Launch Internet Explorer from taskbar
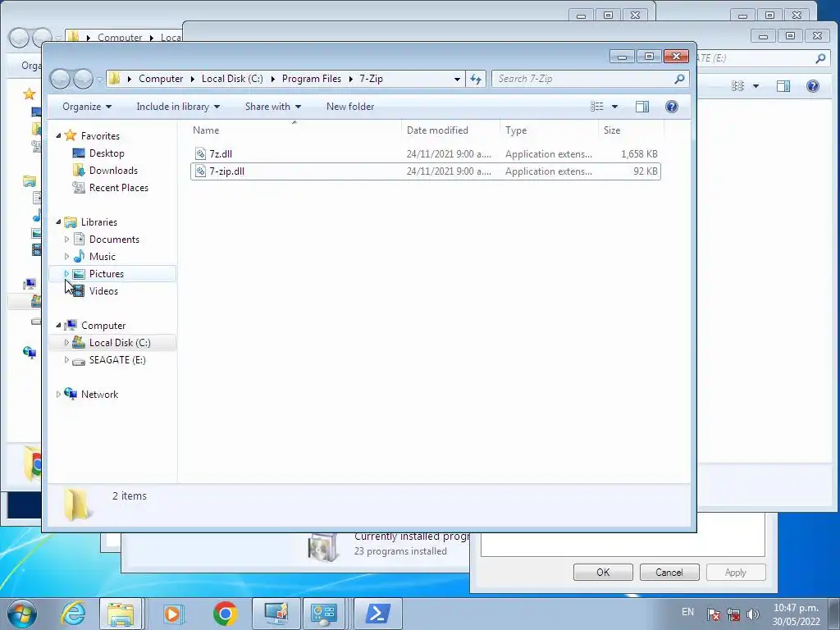Image resolution: width=840 pixels, height=630 pixels. 72,614
